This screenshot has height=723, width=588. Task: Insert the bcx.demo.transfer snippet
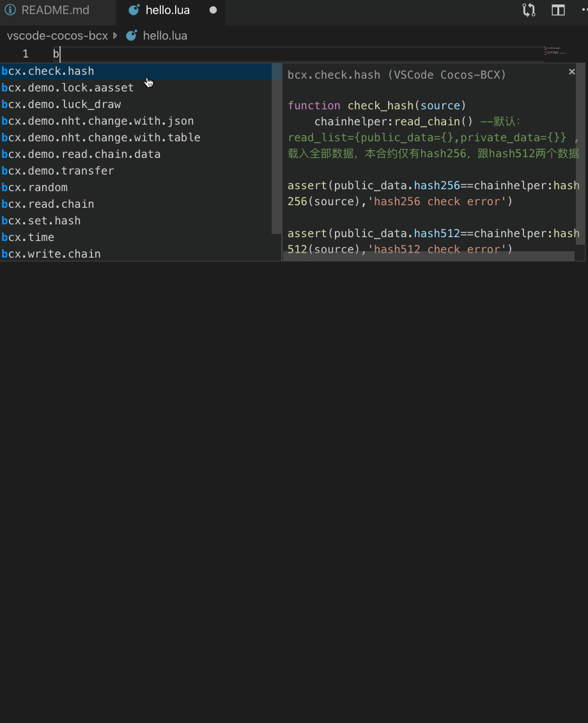[x=135, y=171]
